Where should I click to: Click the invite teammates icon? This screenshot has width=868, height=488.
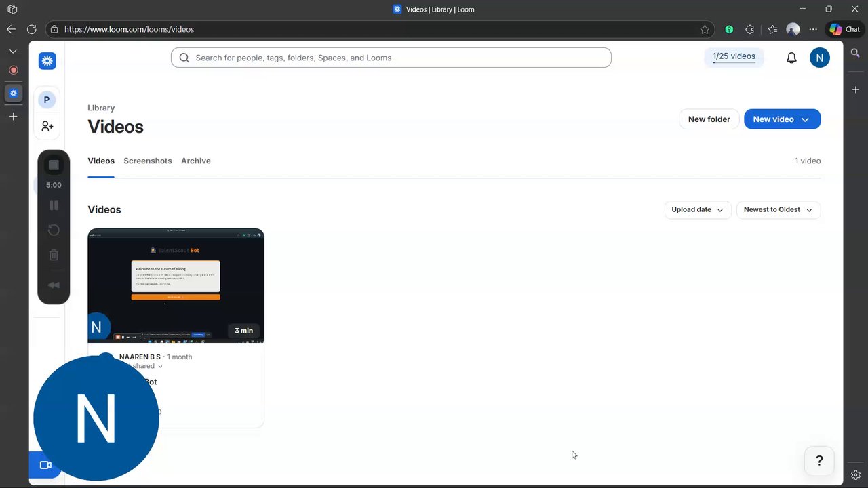click(47, 126)
